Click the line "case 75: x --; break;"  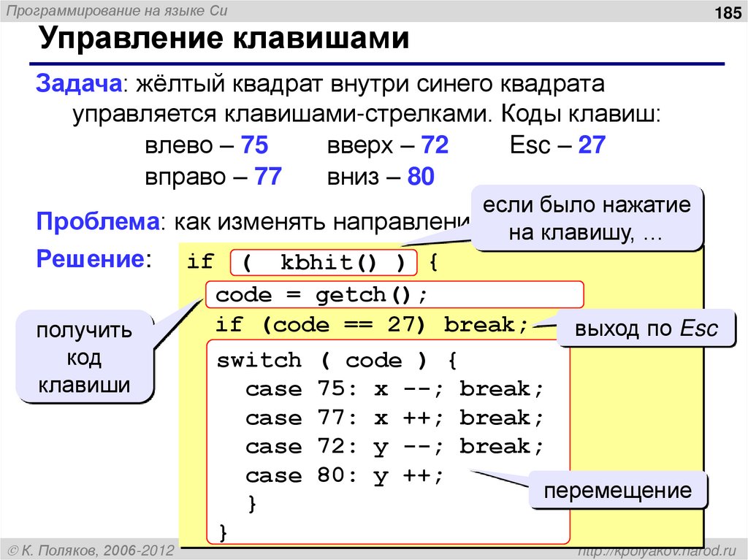pyautogui.click(x=394, y=388)
